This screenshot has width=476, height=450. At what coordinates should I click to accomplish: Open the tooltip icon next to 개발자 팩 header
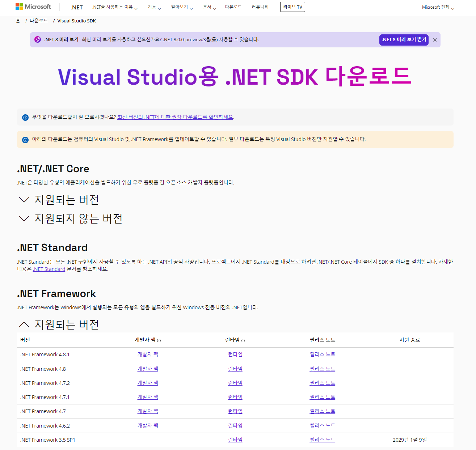coord(159,340)
